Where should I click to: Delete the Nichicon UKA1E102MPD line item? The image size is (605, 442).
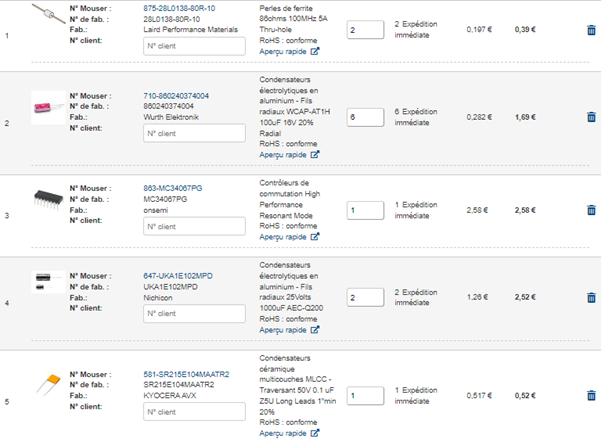[590, 295]
